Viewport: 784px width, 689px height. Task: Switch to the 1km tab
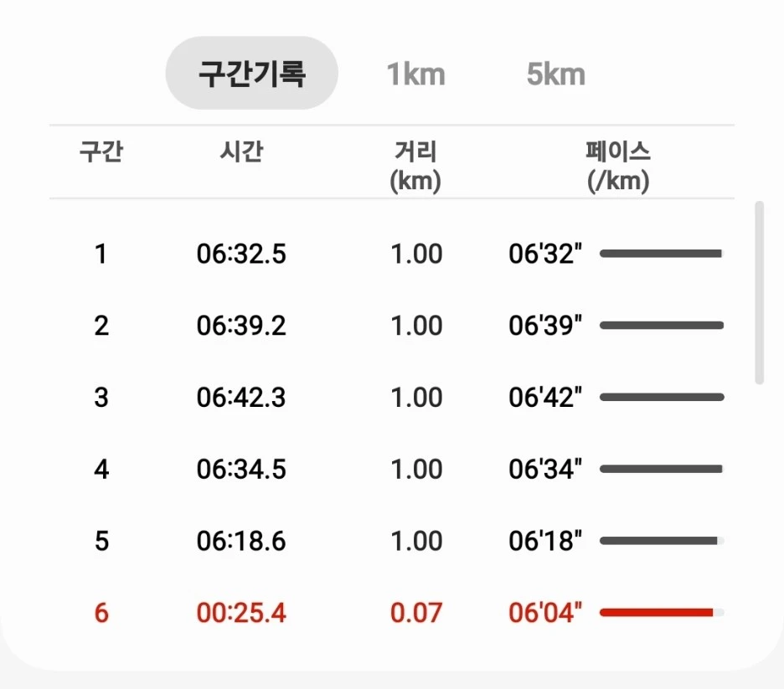416,75
